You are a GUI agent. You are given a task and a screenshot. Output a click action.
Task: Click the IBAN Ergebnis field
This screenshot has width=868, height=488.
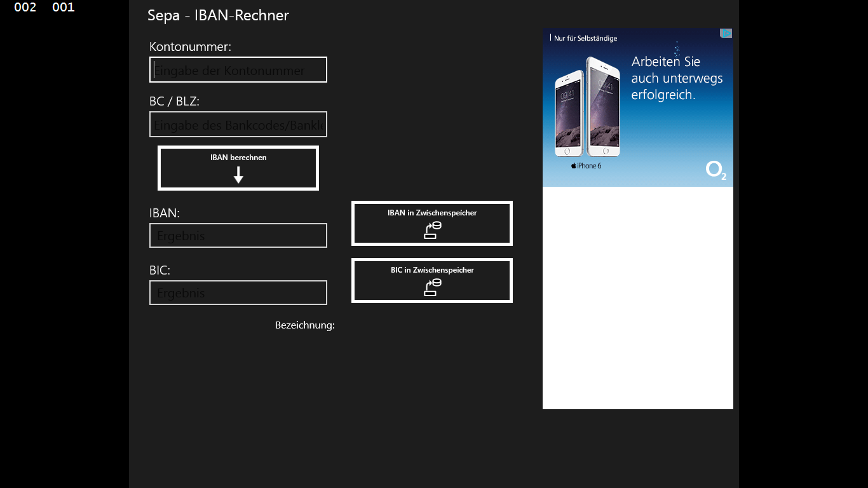238,236
